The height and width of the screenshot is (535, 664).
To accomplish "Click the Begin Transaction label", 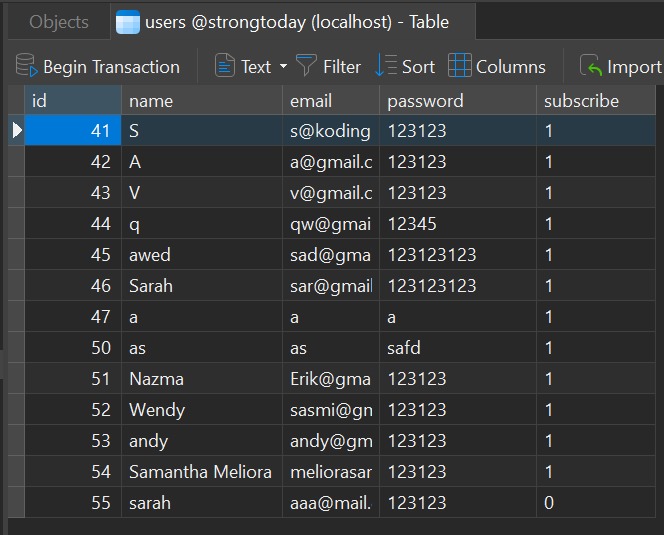I will (111, 67).
